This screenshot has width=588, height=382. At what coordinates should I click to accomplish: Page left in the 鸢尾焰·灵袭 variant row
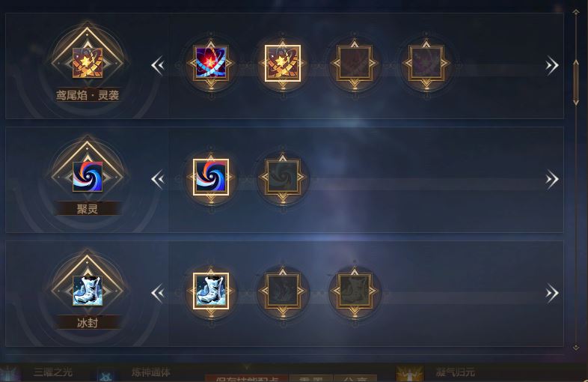(x=158, y=65)
